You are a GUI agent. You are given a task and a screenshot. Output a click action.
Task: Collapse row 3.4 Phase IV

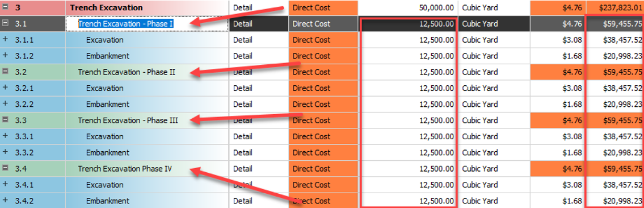5,168
